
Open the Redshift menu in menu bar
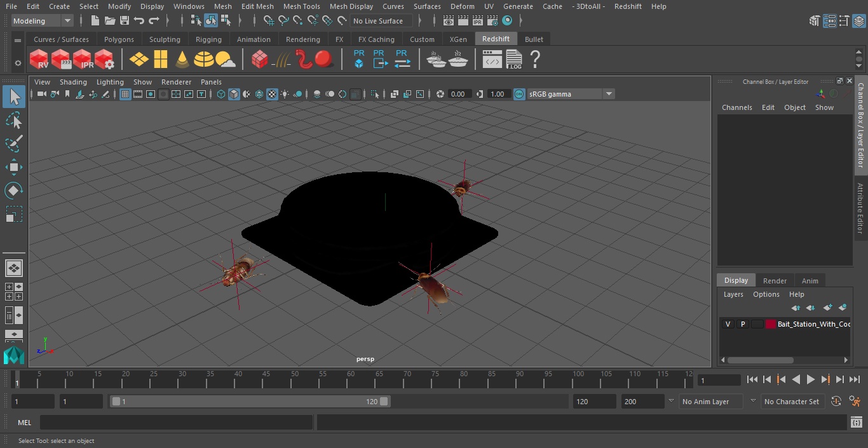(628, 6)
